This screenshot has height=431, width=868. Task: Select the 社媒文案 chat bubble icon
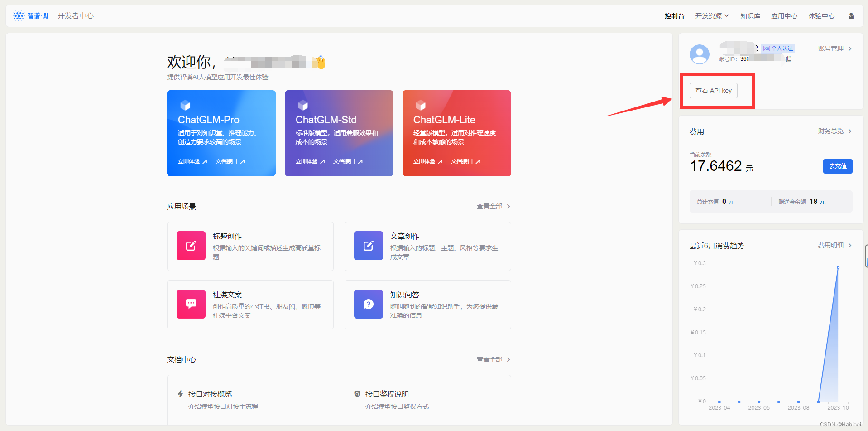[191, 304]
